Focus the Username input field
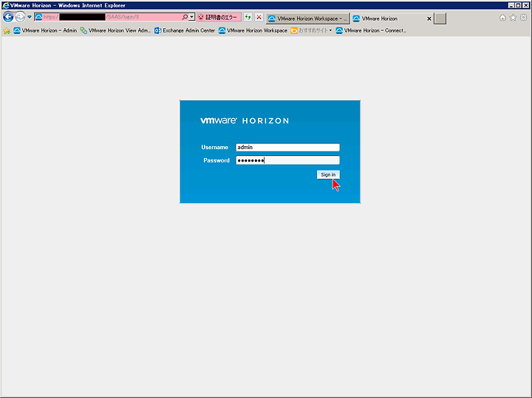 [287, 147]
